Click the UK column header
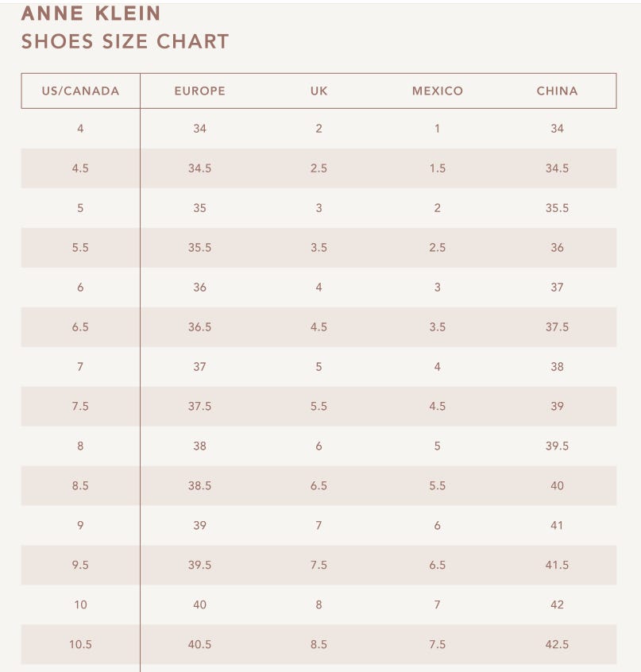This screenshot has width=641, height=672. [319, 91]
